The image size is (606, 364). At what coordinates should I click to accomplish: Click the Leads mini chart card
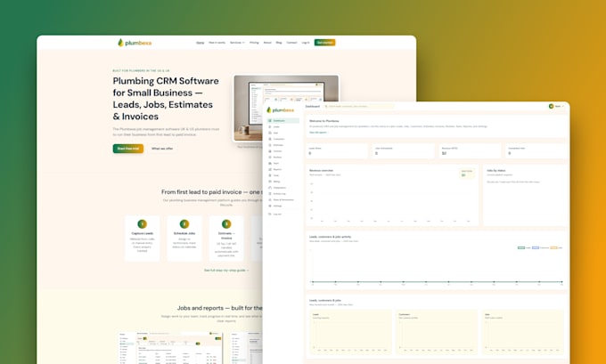pos(351,332)
